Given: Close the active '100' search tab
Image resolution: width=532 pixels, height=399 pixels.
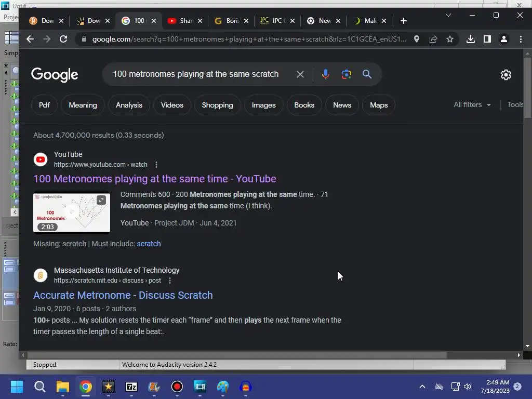Looking at the screenshot, I should [x=154, y=21].
